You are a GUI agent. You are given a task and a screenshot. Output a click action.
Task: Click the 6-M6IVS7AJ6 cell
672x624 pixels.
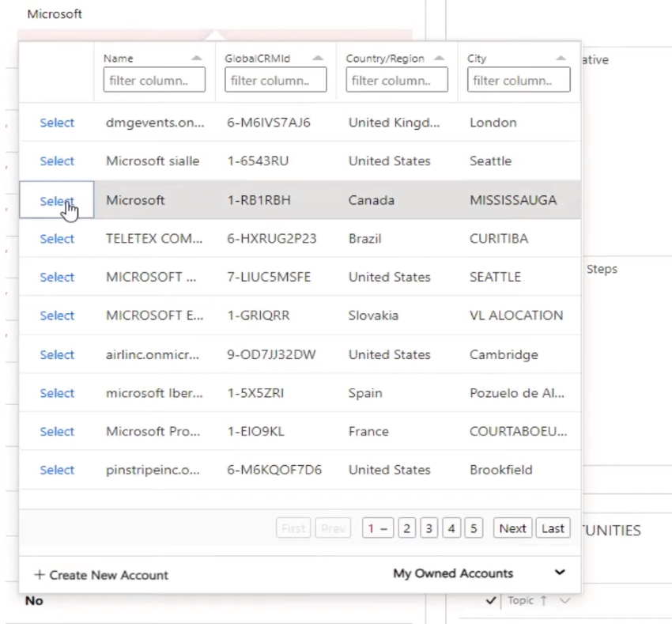pos(269,123)
